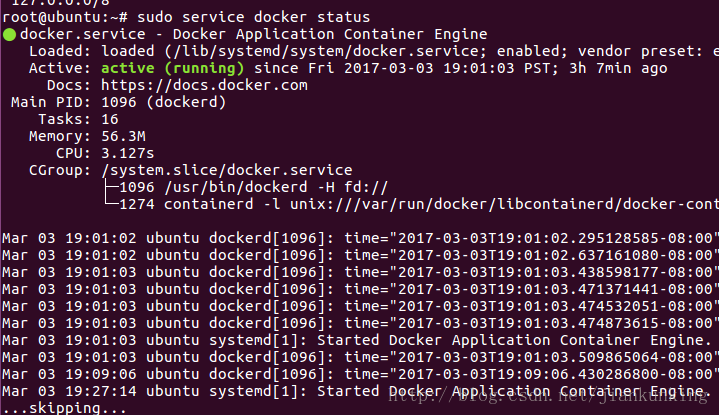Click the '...skipping...' pager line
Screen dimensions: 719x415
(64, 408)
